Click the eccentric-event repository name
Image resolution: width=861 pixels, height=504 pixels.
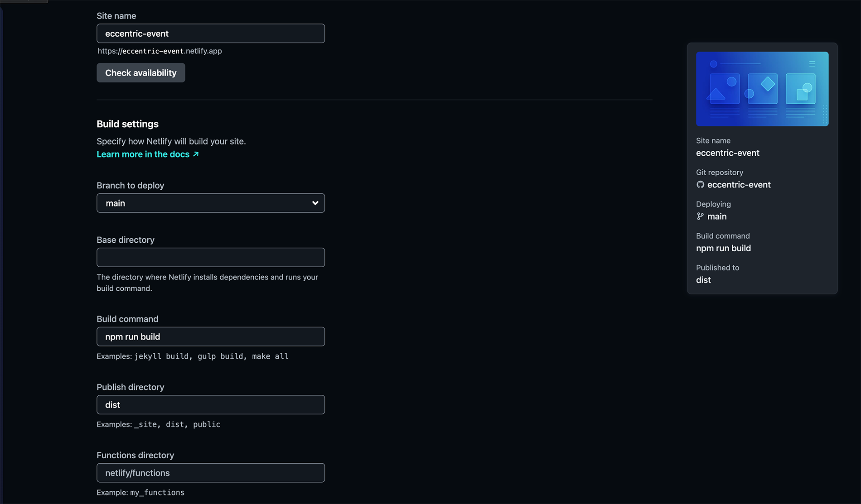pos(739,185)
